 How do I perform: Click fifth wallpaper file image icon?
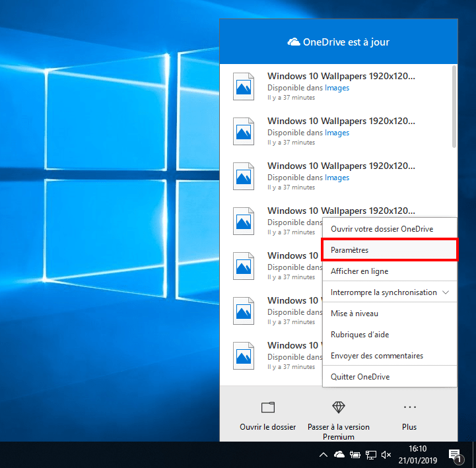[244, 266]
